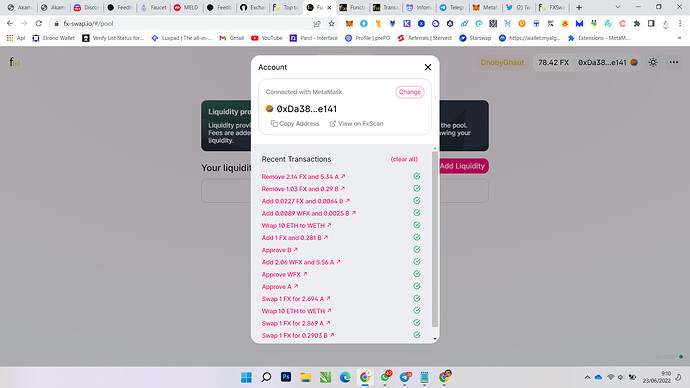Open View on FxScan link
This screenshot has height=388, width=690.
356,124
